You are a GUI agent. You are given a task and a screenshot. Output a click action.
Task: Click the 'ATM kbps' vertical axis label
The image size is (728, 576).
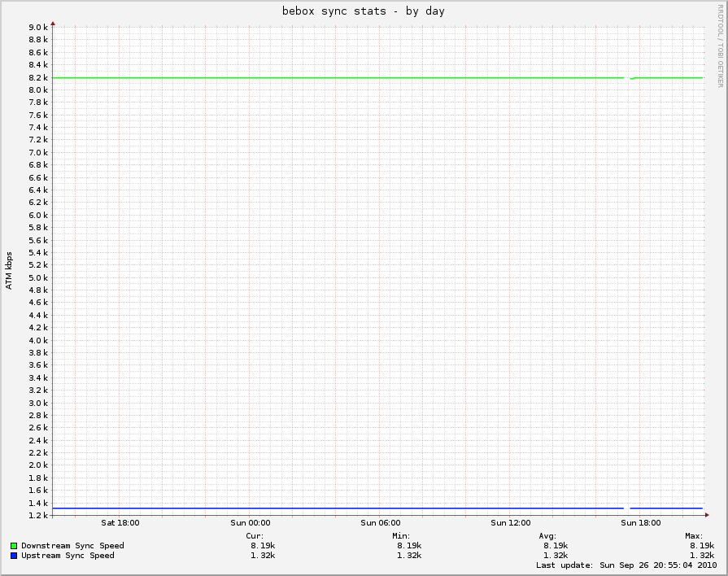coord(9,271)
